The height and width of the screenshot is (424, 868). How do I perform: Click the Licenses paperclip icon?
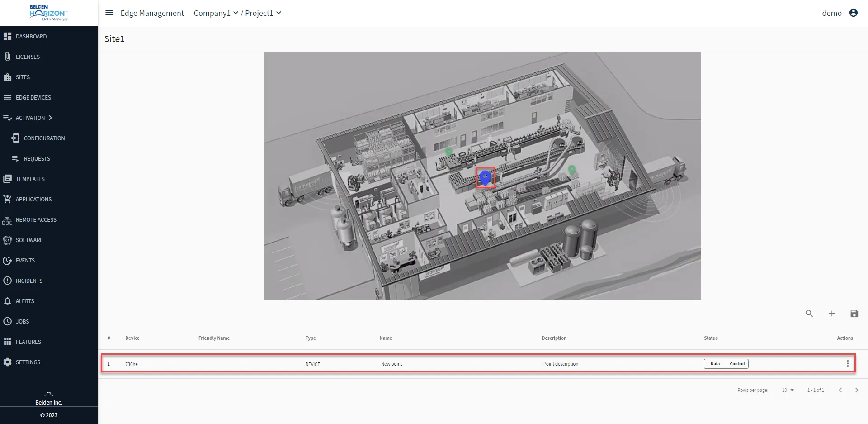coord(7,57)
